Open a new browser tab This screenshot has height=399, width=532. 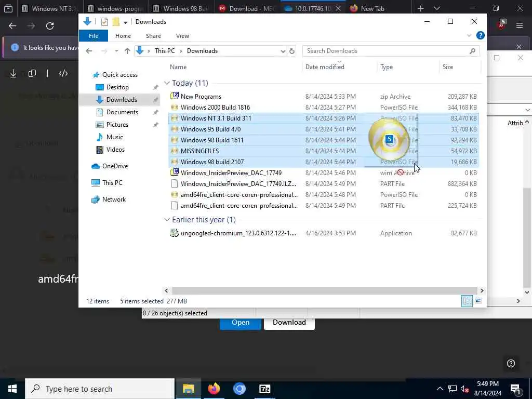pyautogui.click(x=420, y=8)
